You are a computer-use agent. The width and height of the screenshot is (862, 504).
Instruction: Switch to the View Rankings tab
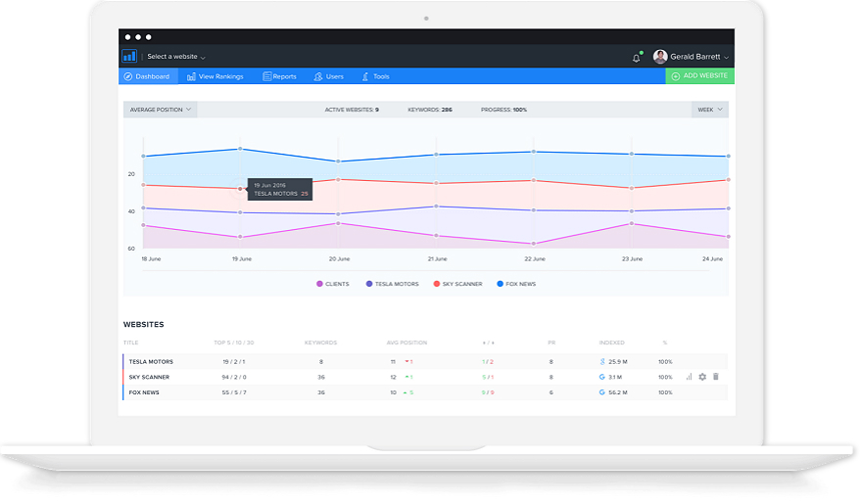click(x=215, y=76)
